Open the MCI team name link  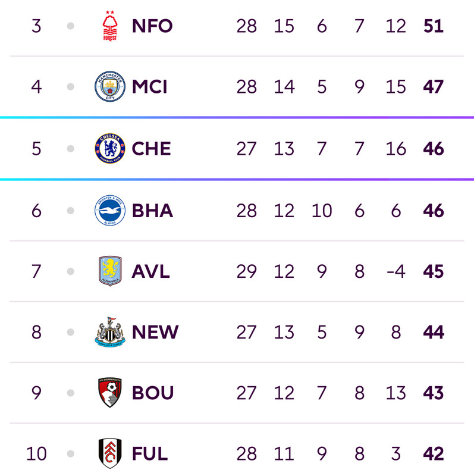150,87
